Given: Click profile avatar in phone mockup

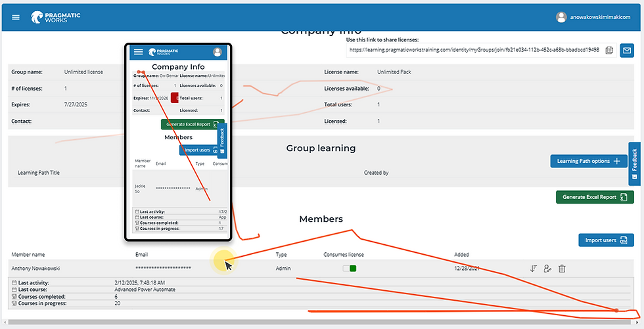Looking at the screenshot, I should pos(218,52).
